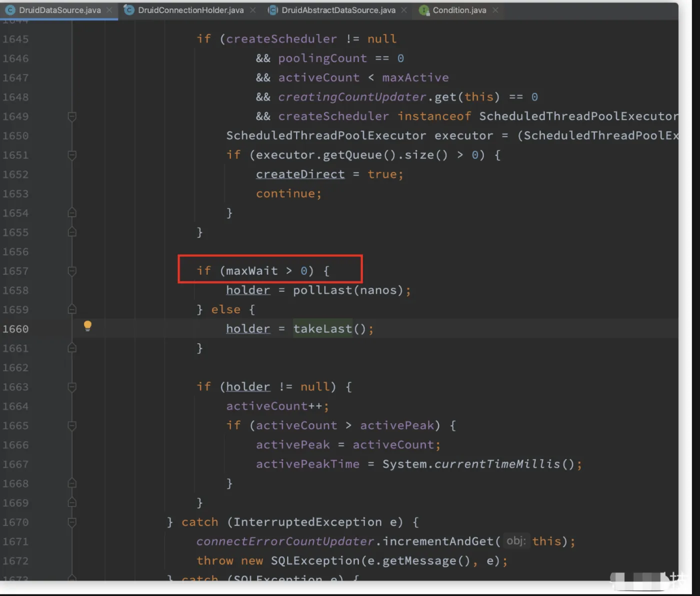Click the maxWait variable in the if condition
The image size is (700, 596).
[252, 271]
